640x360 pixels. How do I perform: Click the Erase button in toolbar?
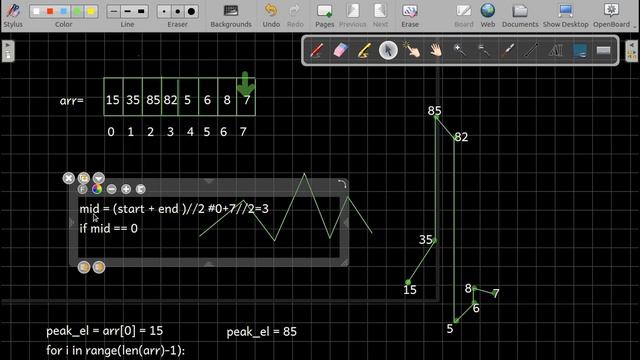click(x=410, y=16)
